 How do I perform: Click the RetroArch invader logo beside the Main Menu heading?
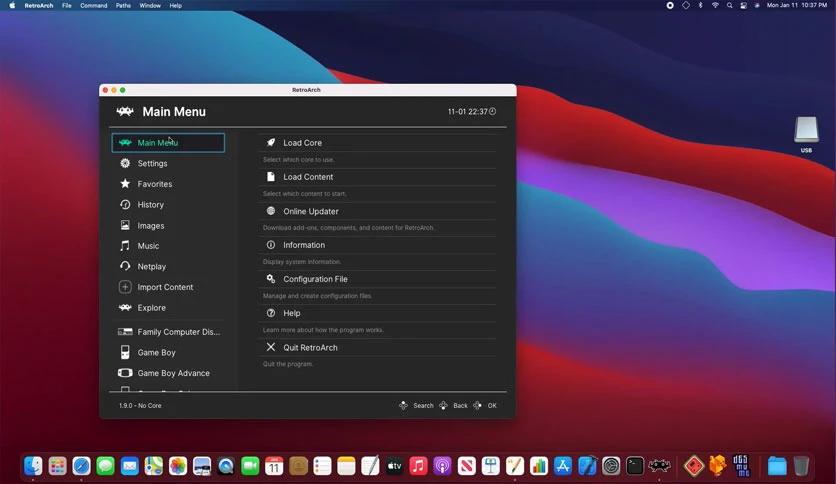[125, 111]
